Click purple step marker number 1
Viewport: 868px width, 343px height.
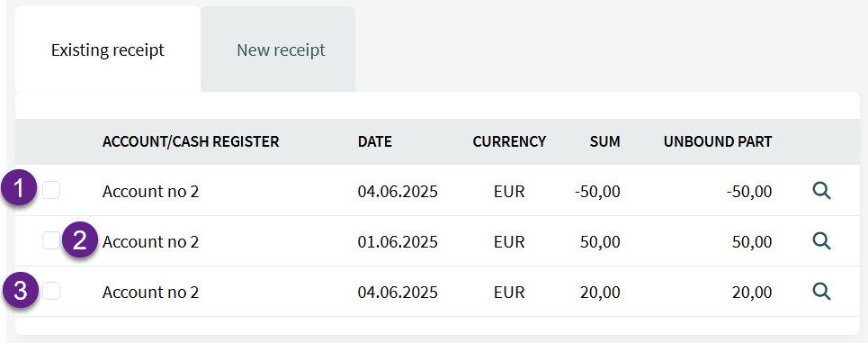point(21,190)
